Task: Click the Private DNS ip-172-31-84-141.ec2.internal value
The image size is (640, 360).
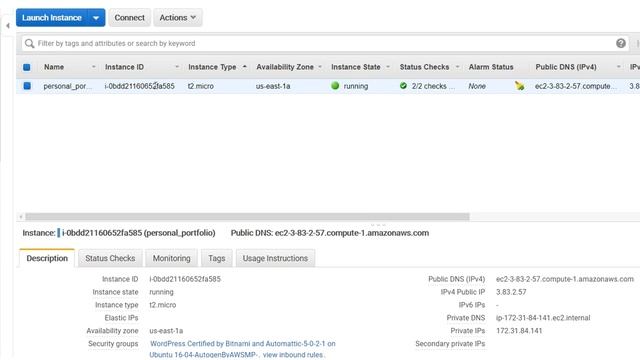Action: [543, 318]
